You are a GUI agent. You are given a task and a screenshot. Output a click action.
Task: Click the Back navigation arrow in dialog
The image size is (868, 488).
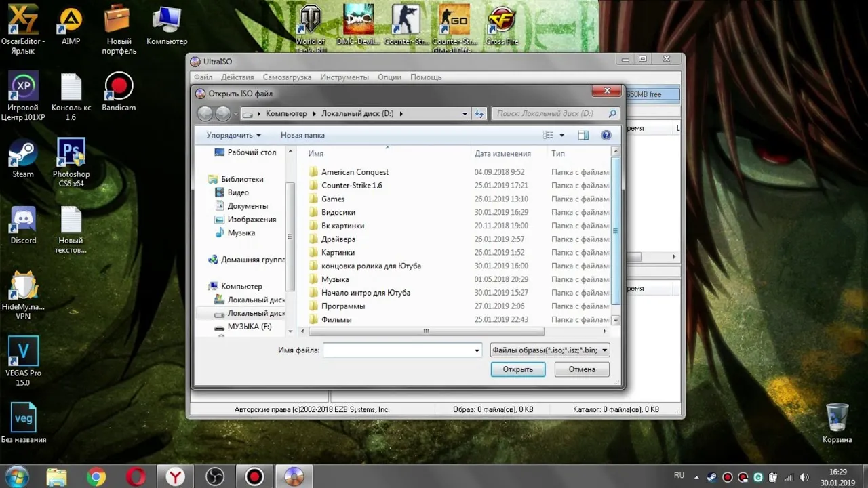[205, 114]
